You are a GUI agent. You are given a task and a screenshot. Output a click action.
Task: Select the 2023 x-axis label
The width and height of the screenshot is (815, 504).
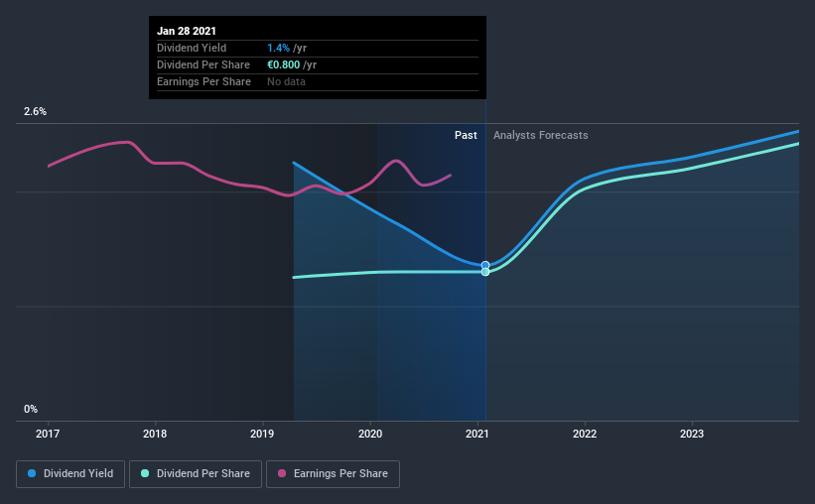click(692, 434)
